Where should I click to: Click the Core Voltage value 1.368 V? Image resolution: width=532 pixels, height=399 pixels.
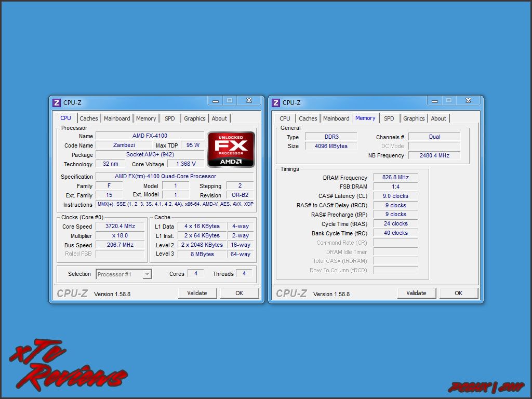186,164
